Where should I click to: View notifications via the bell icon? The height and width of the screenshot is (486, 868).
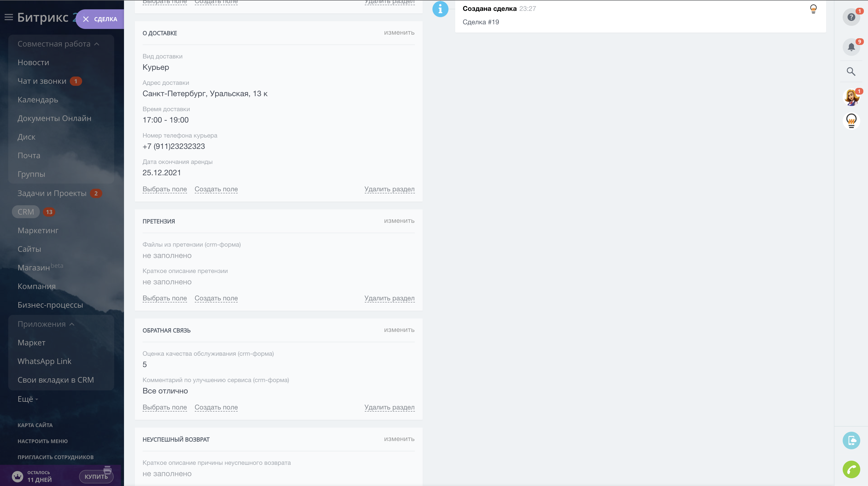pos(851,47)
